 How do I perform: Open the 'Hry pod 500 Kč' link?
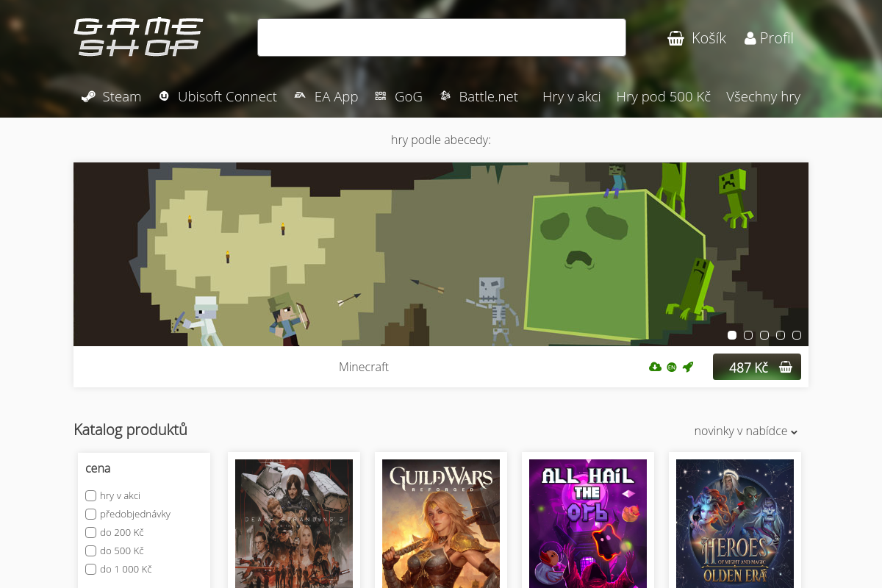[x=663, y=96]
